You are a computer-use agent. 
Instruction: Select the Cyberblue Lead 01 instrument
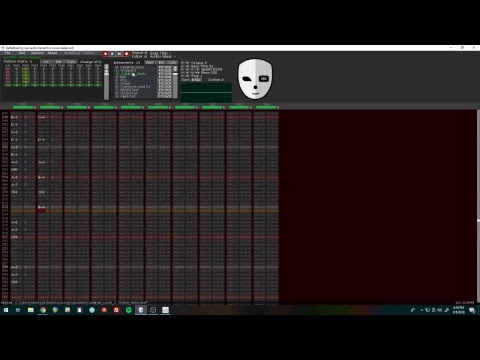coord(136,87)
